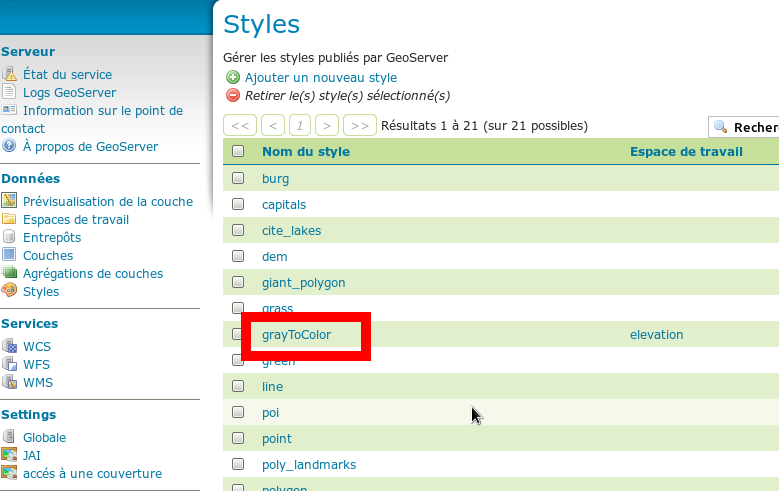This screenshot has height=491, width=779.
Task: Open the grayToColor style
Action: click(296, 334)
